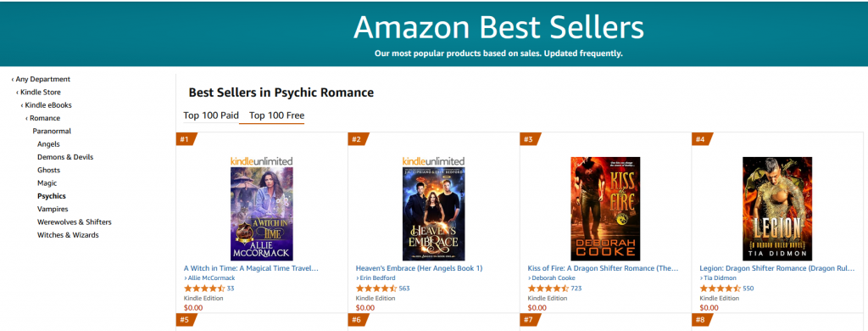Select the Top 100 Free tab
The image size is (868, 331).
pyautogui.click(x=277, y=116)
